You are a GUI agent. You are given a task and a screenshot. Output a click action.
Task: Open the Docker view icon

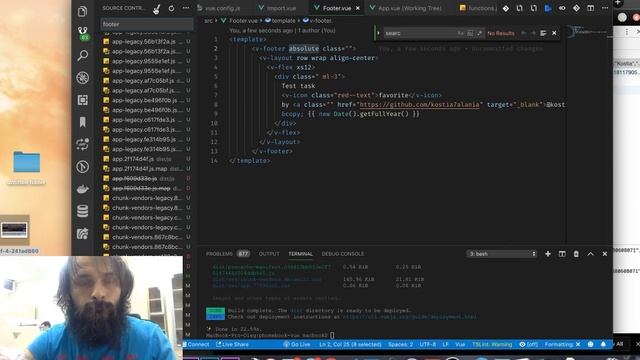[x=82, y=189]
